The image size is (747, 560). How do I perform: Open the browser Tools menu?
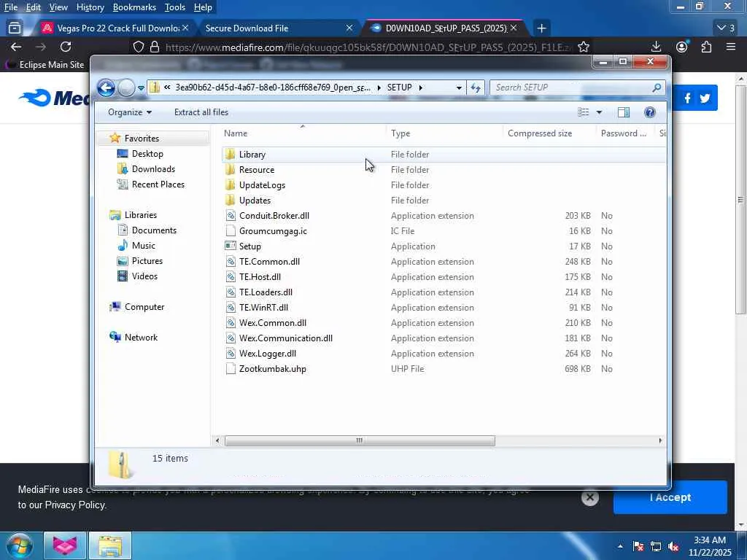(x=175, y=7)
